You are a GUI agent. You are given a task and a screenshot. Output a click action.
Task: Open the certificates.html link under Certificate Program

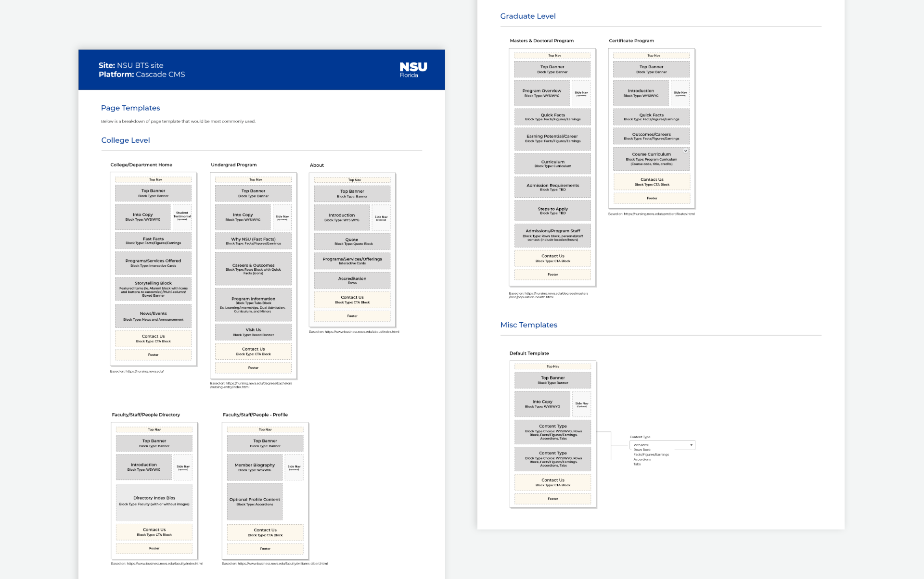652,214
